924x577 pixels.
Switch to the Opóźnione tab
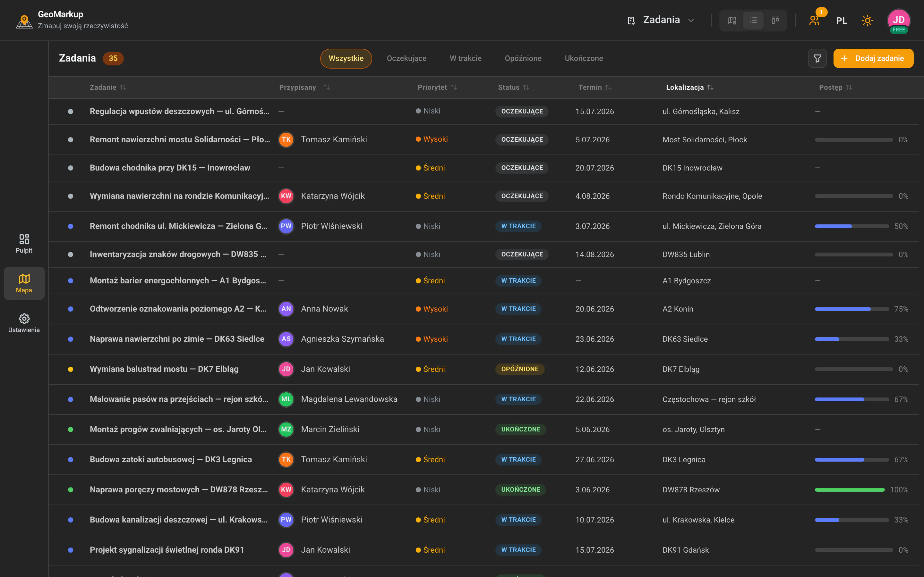(523, 58)
